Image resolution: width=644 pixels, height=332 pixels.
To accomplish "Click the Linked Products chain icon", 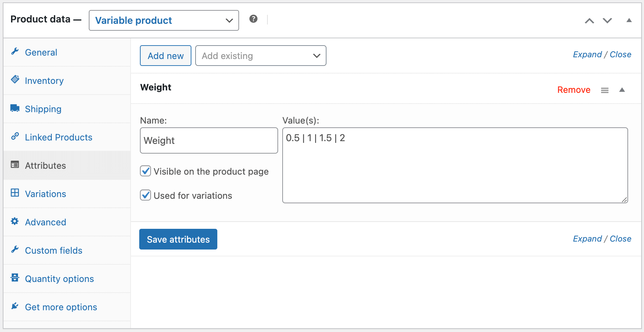I will [15, 137].
